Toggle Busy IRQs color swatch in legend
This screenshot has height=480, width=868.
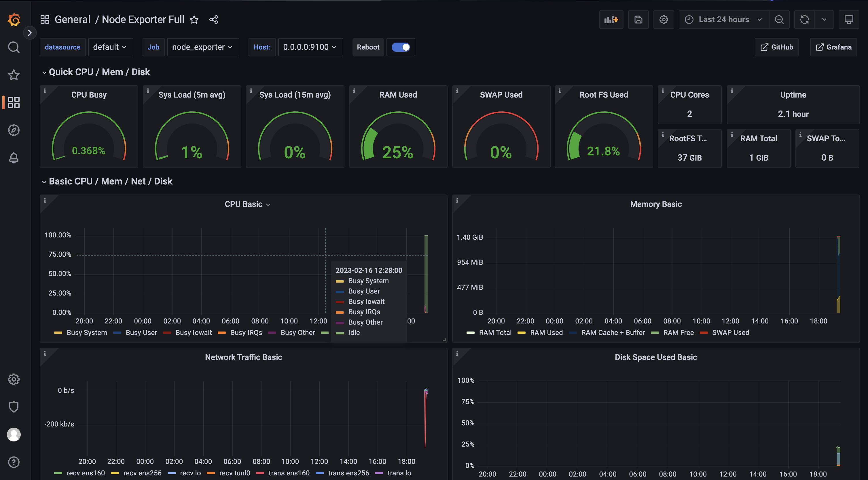click(221, 333)
